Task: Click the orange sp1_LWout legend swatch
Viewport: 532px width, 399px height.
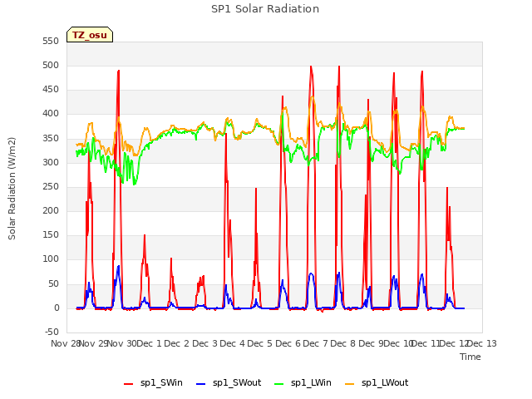Action: 349,383
